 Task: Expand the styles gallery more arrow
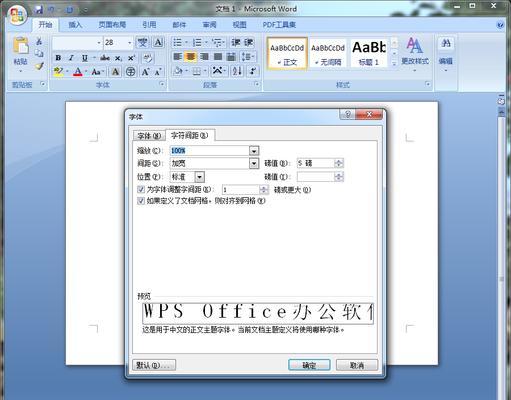click(x=394, y=63)
